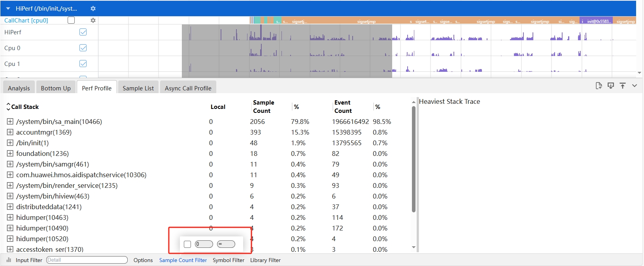Open HiPerf header settings gear
The height and width of the screenshot is (266, 644).
click(x=93, y=8)
